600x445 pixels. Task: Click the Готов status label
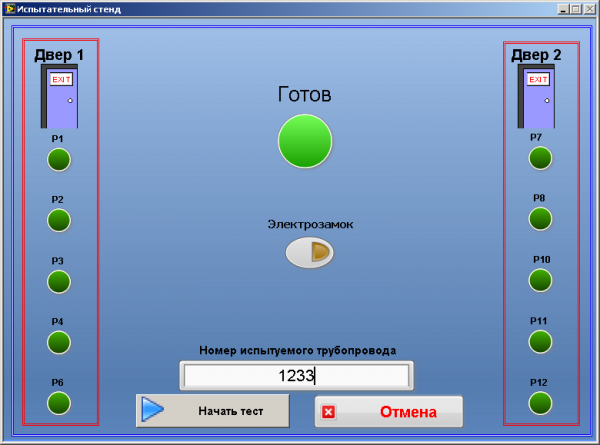[304, 95]
